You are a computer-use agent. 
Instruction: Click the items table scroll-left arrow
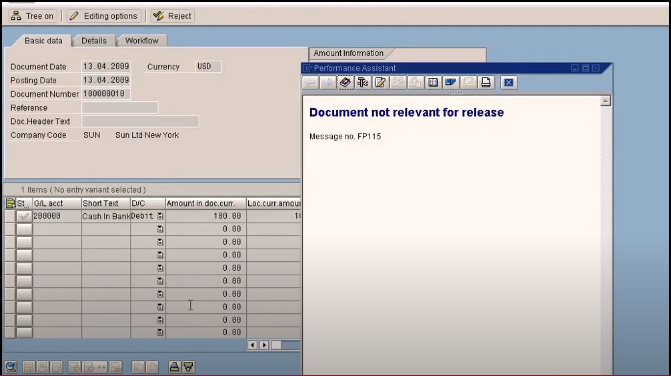tap(252, 345)
